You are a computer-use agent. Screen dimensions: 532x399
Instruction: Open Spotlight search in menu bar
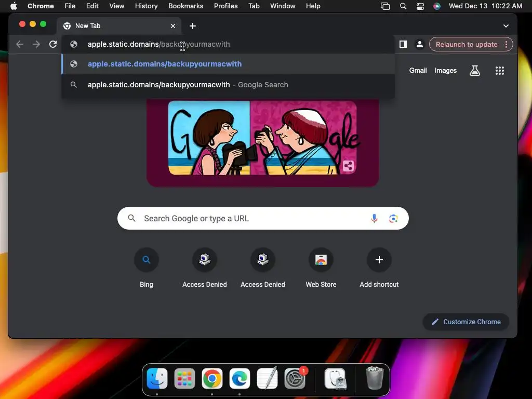[403, 6]
